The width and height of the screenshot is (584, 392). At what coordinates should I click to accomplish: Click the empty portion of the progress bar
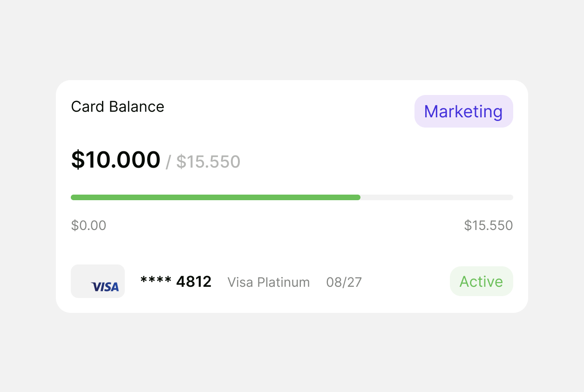(x=438, y=197)
